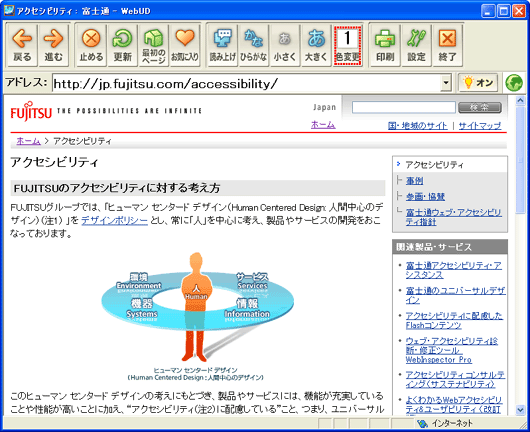Open 事例 side navigation item
530x432 pixels.
(414, 181)
